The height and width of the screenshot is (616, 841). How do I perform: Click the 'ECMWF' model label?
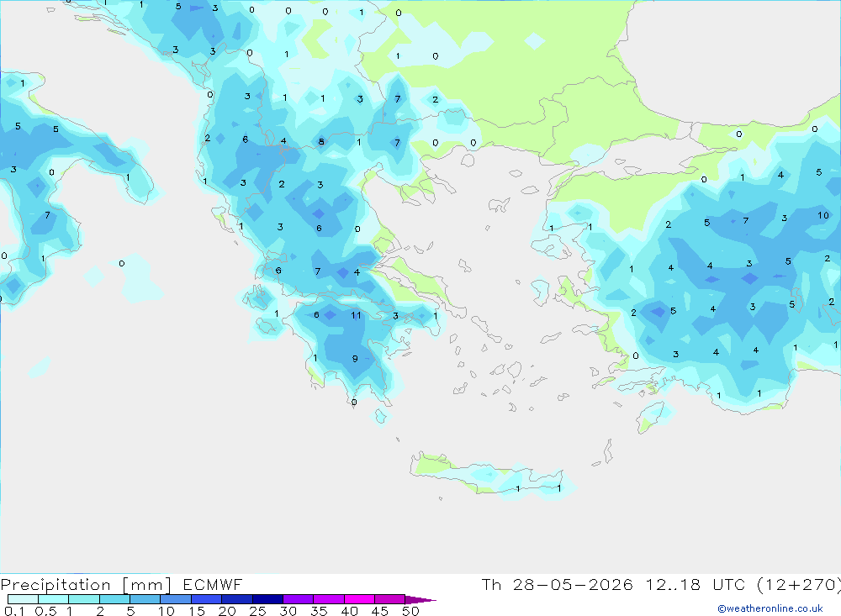(213, 584)
